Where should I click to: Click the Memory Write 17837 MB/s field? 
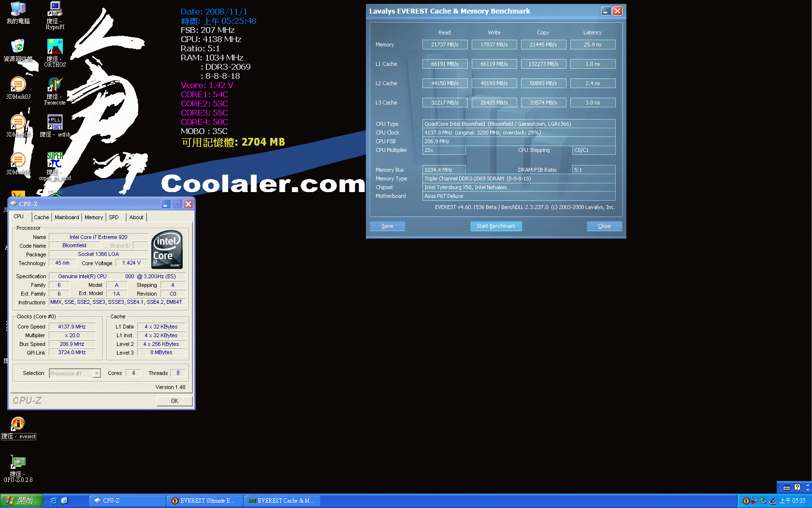click(494, 45)
